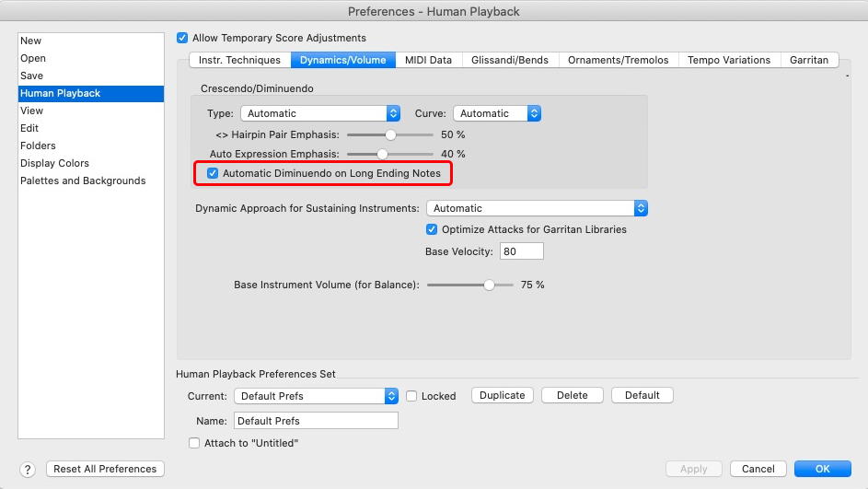The width and height of the screenshot is (868, 489).
Task: Toggle Allow Temporary Score Adjustments checkbox
Action: [182, 38]
